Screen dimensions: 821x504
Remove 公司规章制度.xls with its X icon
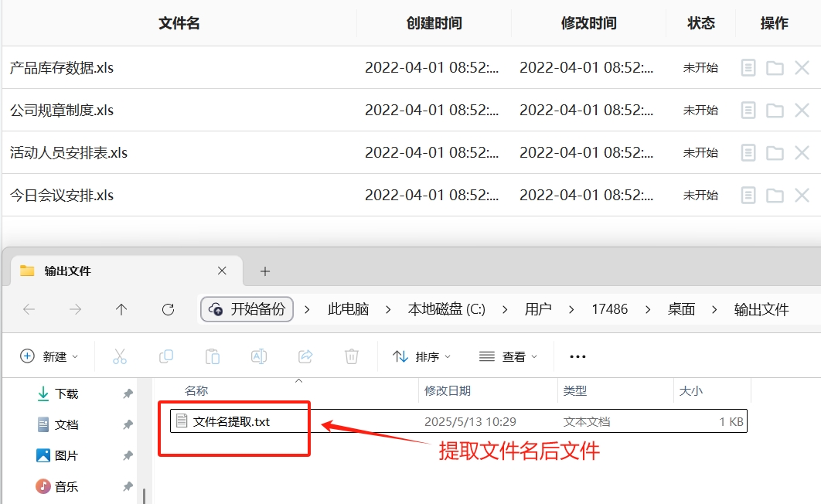[802, 111]
